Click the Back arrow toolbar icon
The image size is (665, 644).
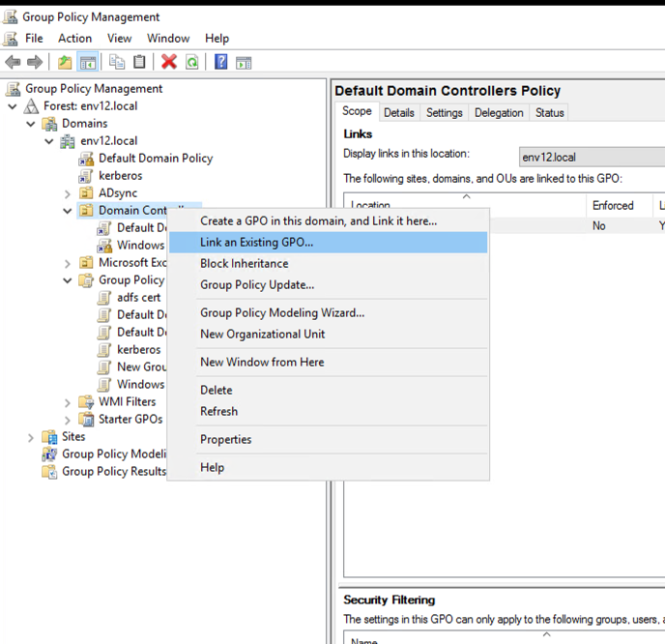point(13,62)
